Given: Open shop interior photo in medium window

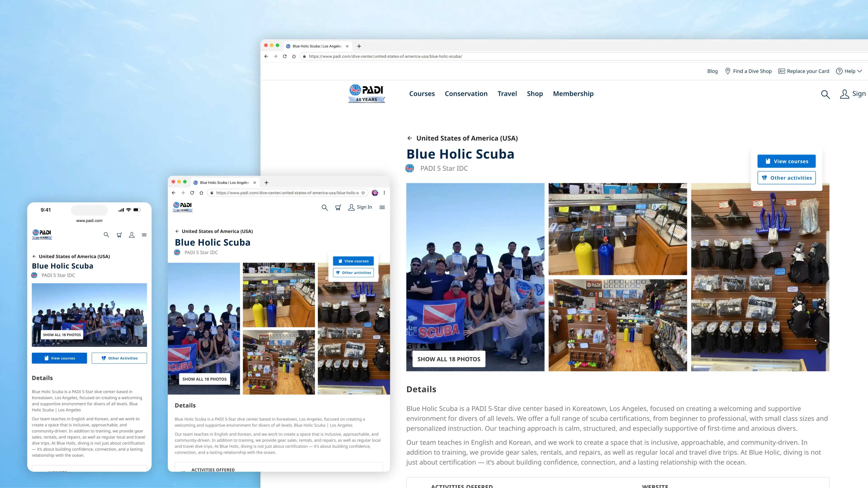Looking at the screenshot, I should click(x=279, y=362).
